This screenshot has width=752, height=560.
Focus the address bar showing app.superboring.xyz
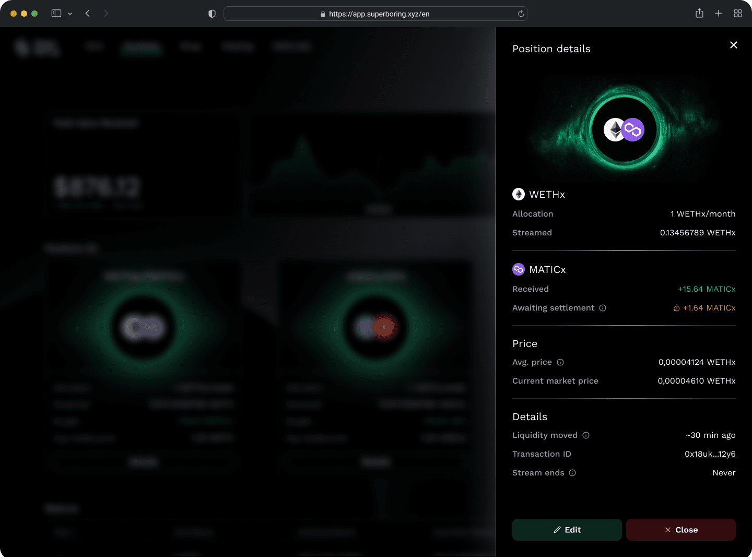click(375, 14)
